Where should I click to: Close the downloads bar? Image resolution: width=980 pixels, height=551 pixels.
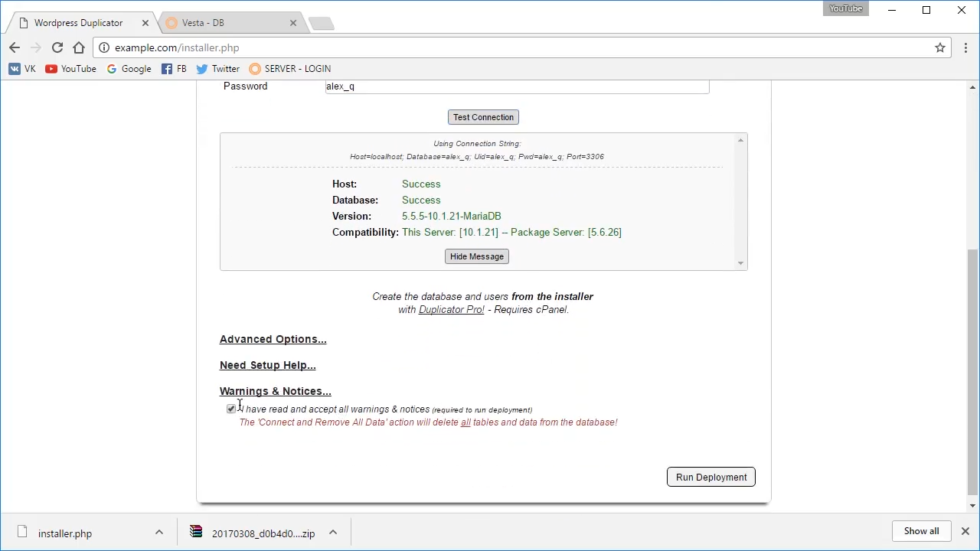[x=965, y=531]
